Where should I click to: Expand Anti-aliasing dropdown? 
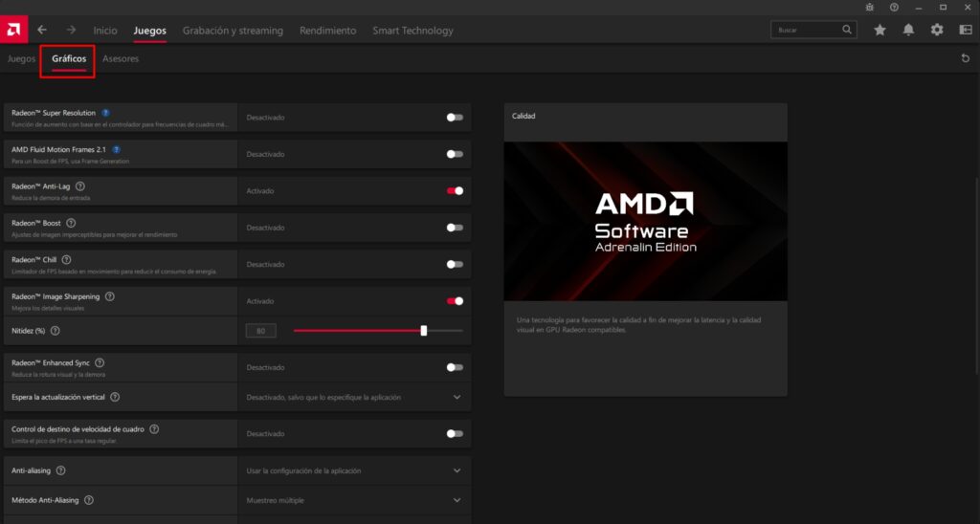pyautogui.click(x=457, y=470)
